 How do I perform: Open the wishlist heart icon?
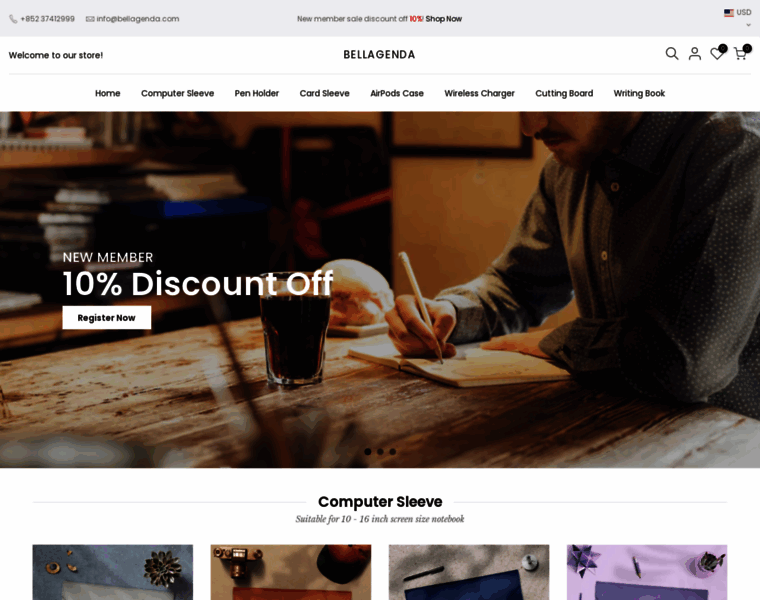717,53
